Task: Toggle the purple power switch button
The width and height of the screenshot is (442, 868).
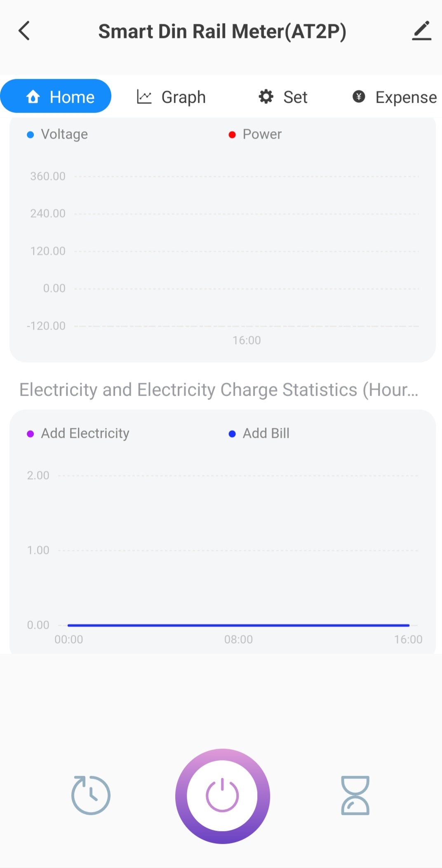Action: [222, 796]
